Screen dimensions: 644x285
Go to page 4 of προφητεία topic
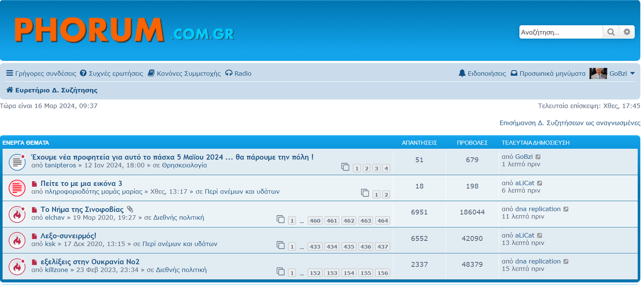[x=386, y=168]
